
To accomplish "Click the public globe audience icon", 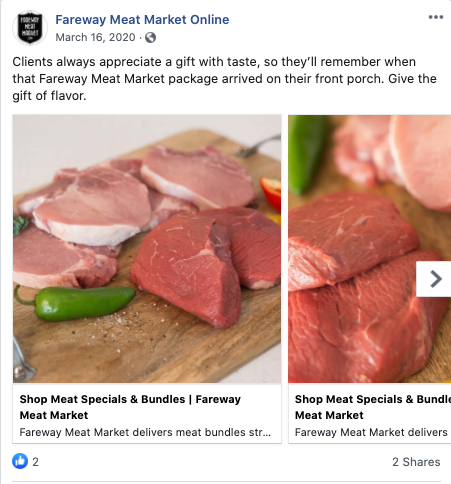I will [x=150, y=38].
